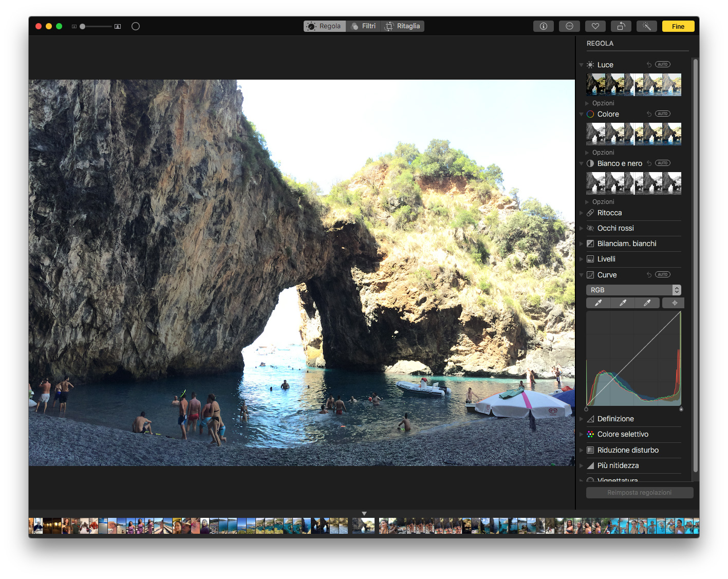Toggle AUTO for the Colore adjustment
The width and height of the screenshot is (728, 579).
tap(662, 114)
